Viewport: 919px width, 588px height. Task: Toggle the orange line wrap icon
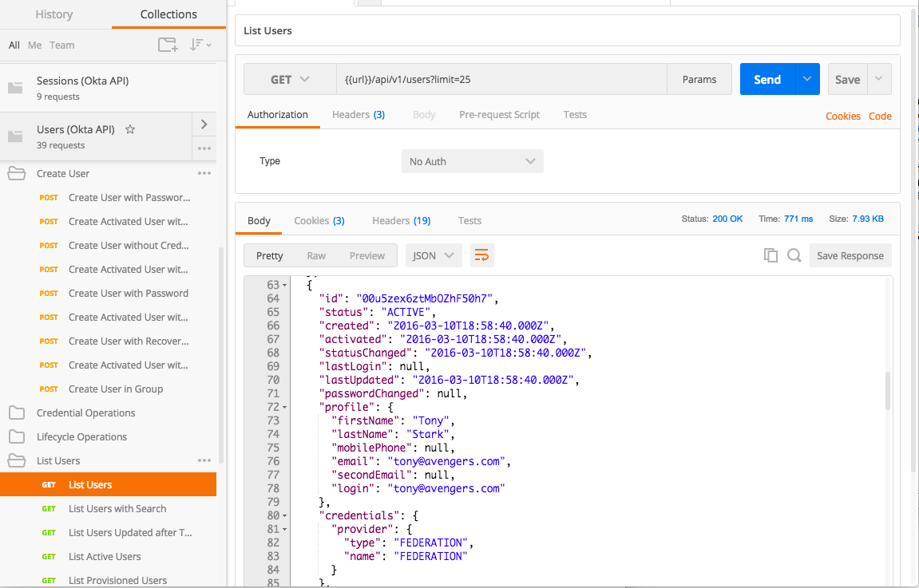point(481,255)
